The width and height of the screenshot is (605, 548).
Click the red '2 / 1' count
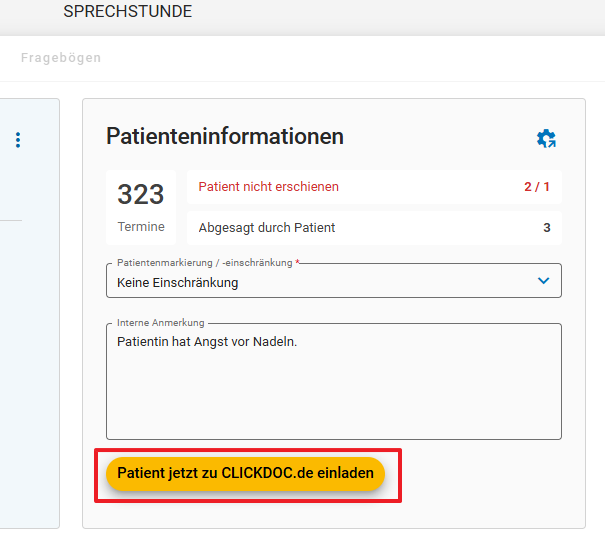tap(536, 187)
